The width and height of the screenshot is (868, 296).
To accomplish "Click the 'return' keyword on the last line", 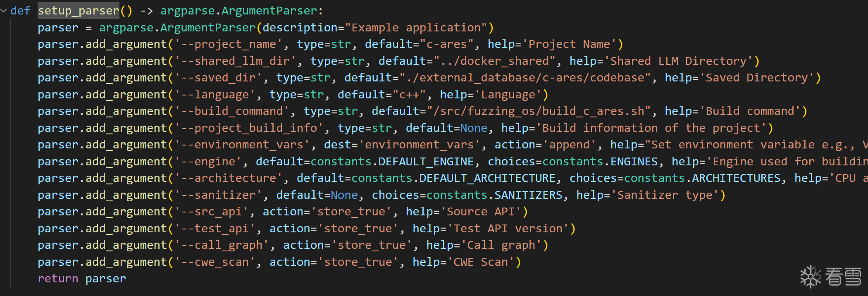I will (x=58, y=279).
